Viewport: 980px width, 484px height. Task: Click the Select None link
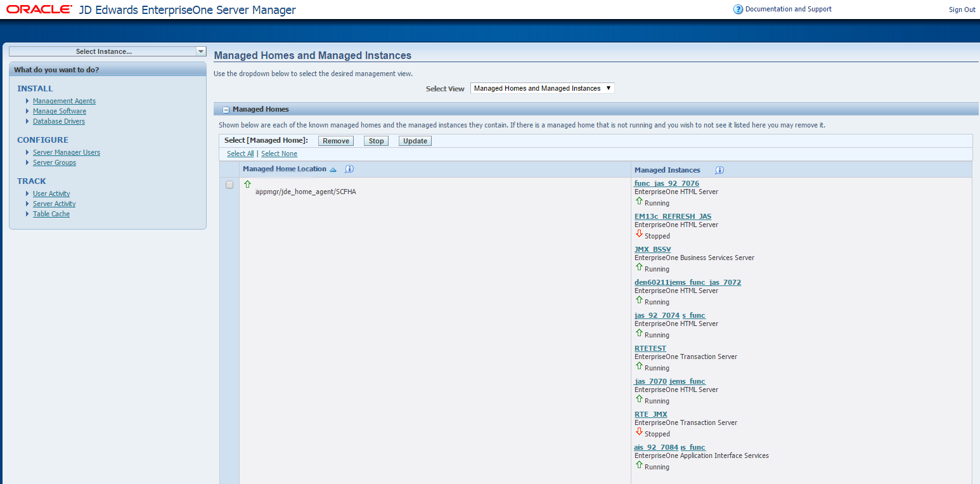(x=279, y=154)
